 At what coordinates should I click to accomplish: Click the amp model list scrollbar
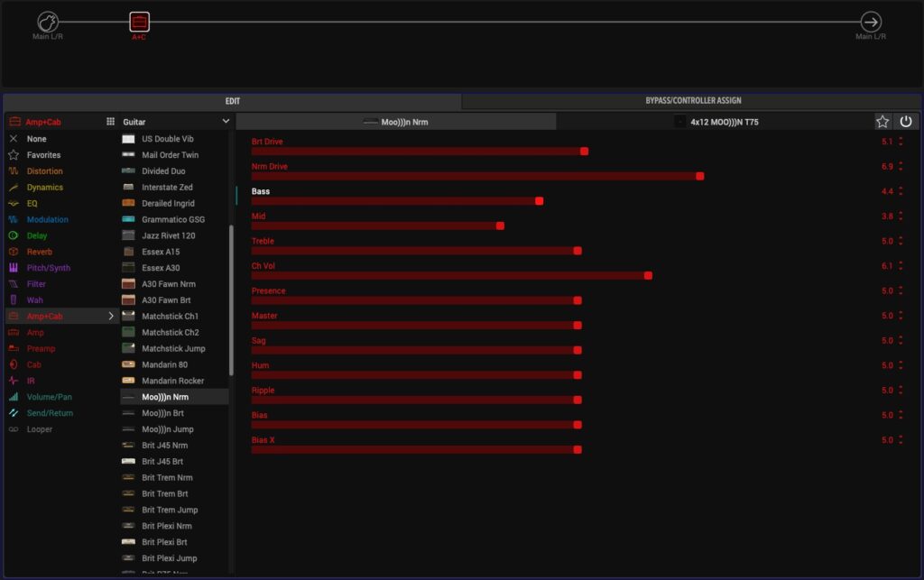coord(232,298)
